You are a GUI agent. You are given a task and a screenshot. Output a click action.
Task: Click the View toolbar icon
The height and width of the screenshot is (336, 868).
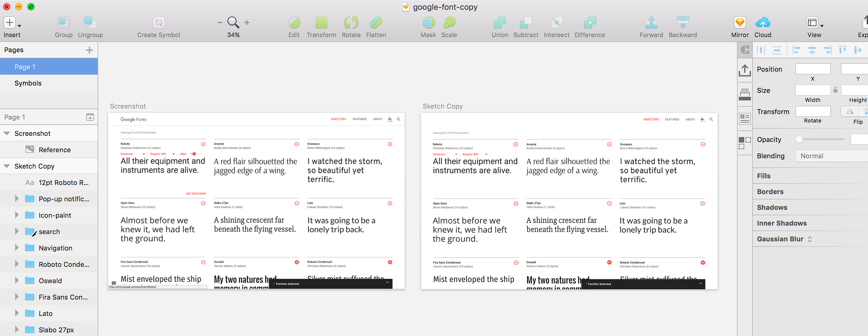coord(812,23)
